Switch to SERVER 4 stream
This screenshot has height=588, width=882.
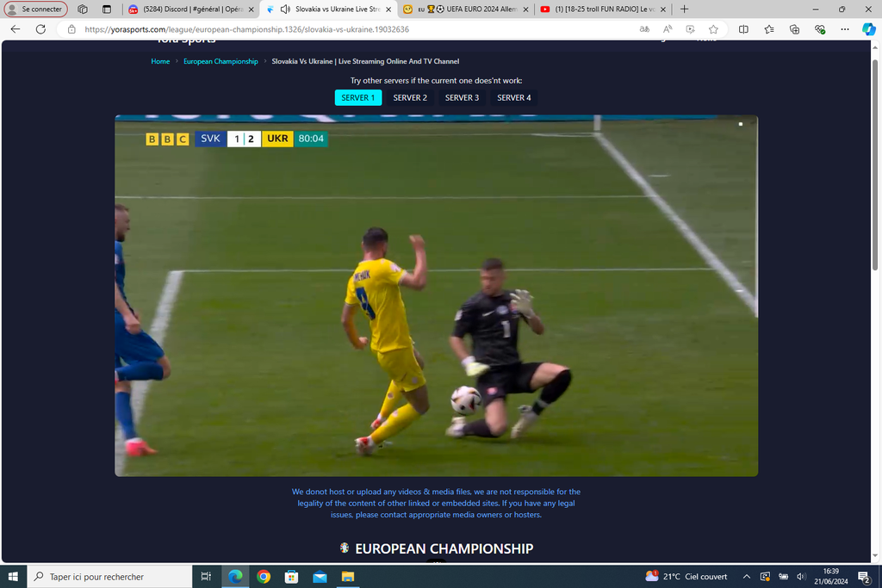pyautogui.click(x=513, y=98)
